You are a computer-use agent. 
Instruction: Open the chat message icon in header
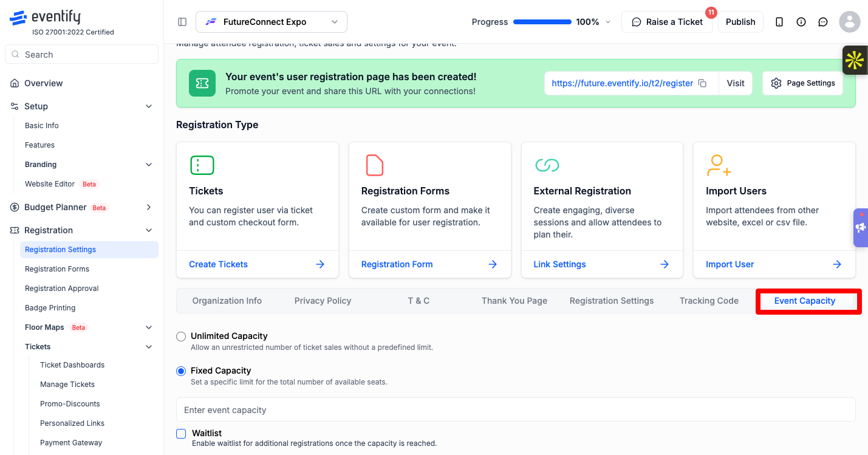coord(823,22)
